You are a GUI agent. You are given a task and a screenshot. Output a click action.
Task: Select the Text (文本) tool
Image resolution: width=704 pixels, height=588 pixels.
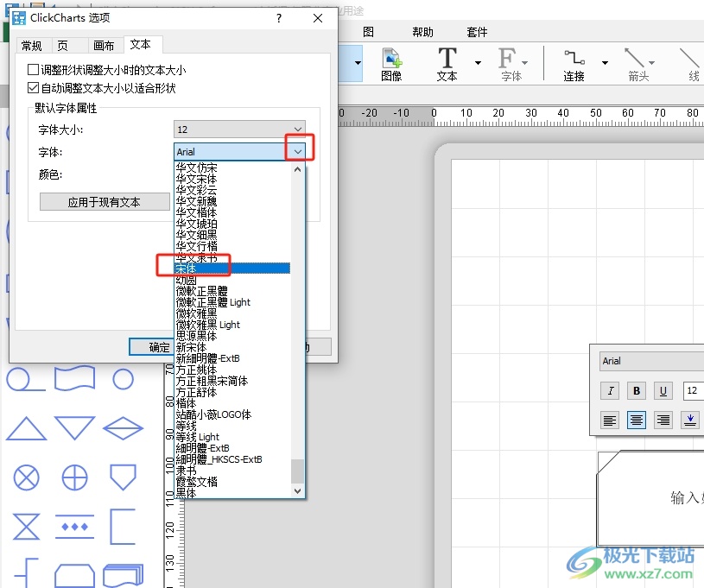click(447, 63)
